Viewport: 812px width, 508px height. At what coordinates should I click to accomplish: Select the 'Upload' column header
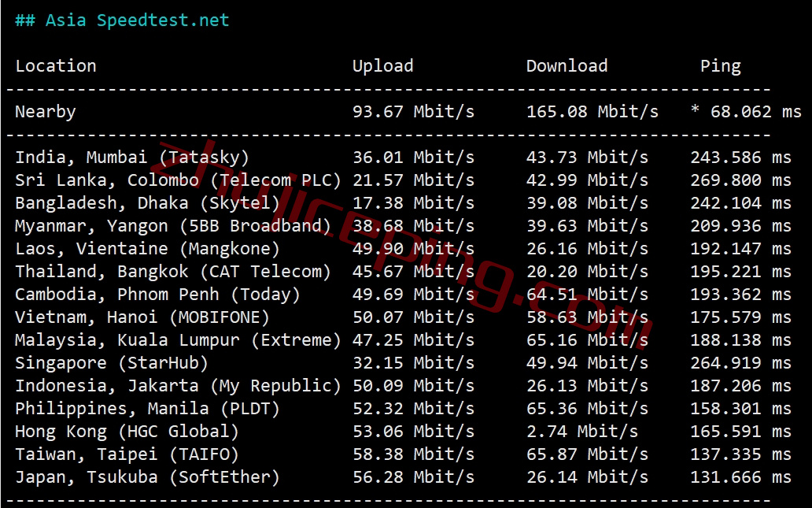382,66
